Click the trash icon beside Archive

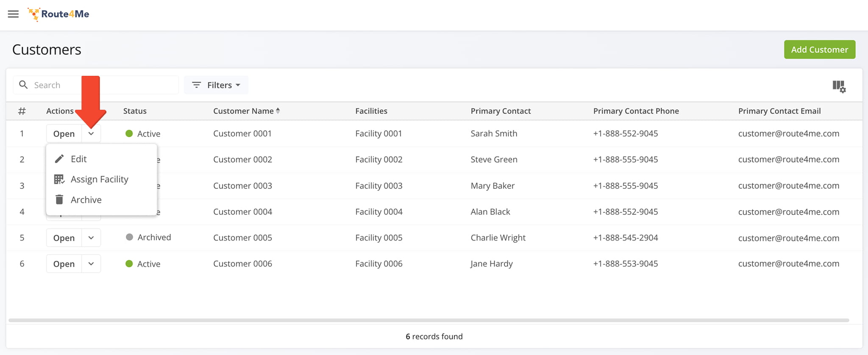coord(59,200)
